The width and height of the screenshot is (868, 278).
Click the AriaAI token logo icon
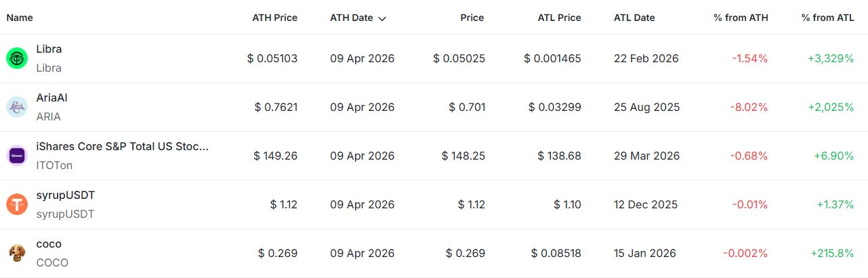point(16,108)
